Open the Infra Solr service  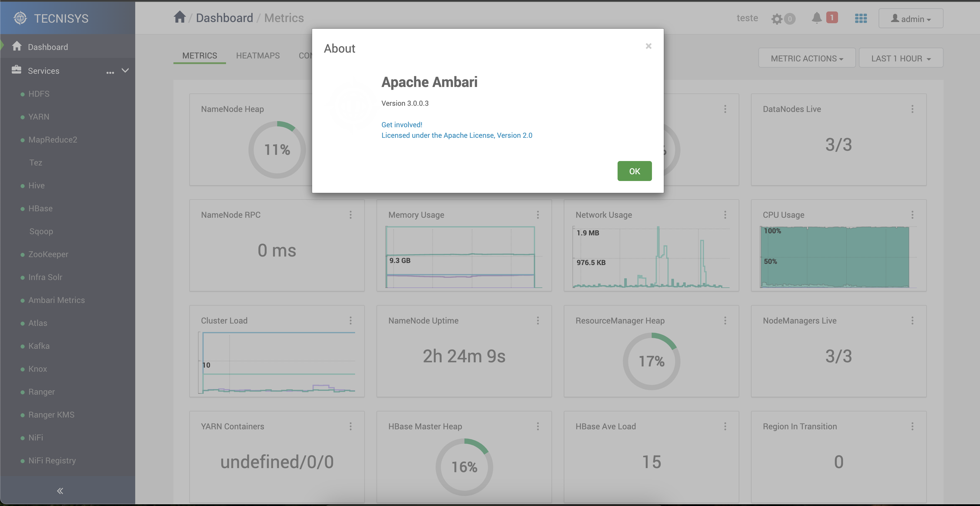coord(45,277)
